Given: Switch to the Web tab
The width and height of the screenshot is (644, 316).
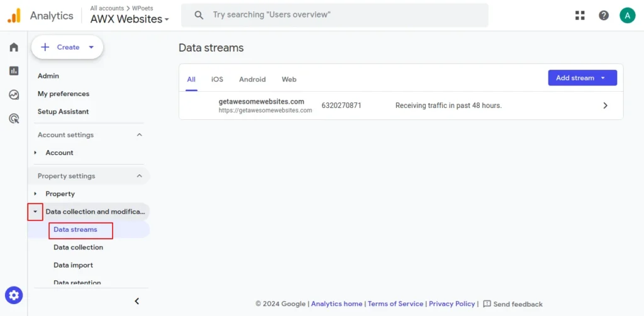Looking at the screenshot, I should click(x=289, y=79).
